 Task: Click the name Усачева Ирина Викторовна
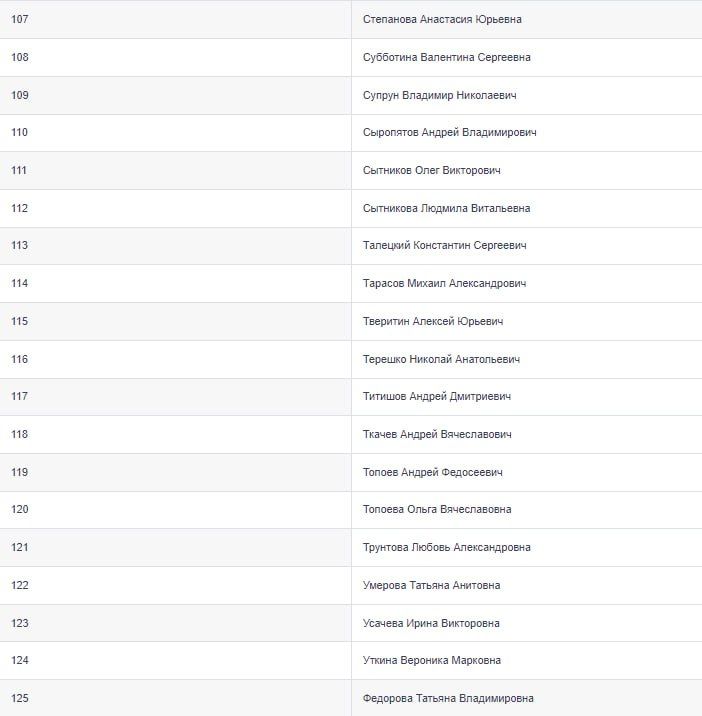(x=431, y=623)
